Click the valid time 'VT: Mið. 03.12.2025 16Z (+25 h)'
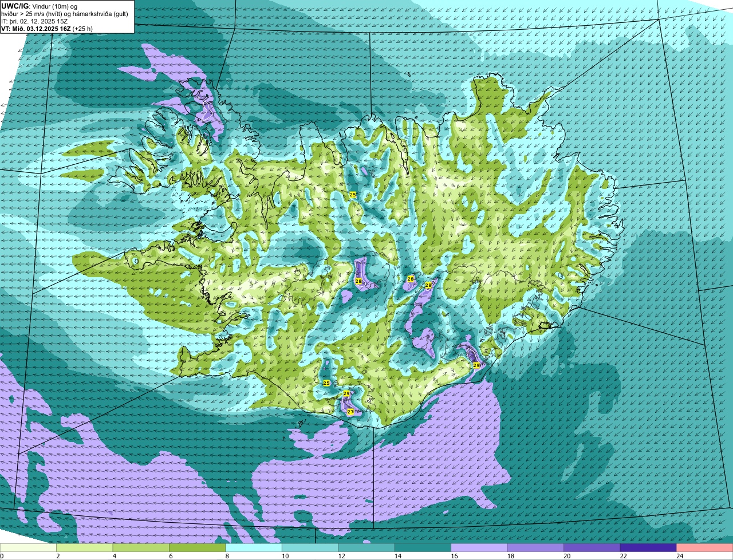Screen dimensions: 733x560 47,29
